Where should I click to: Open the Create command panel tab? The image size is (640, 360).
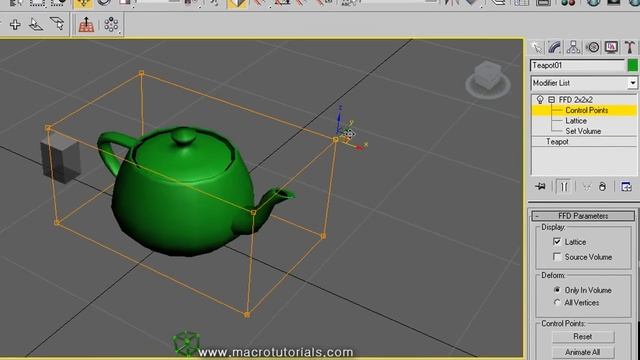537,48
